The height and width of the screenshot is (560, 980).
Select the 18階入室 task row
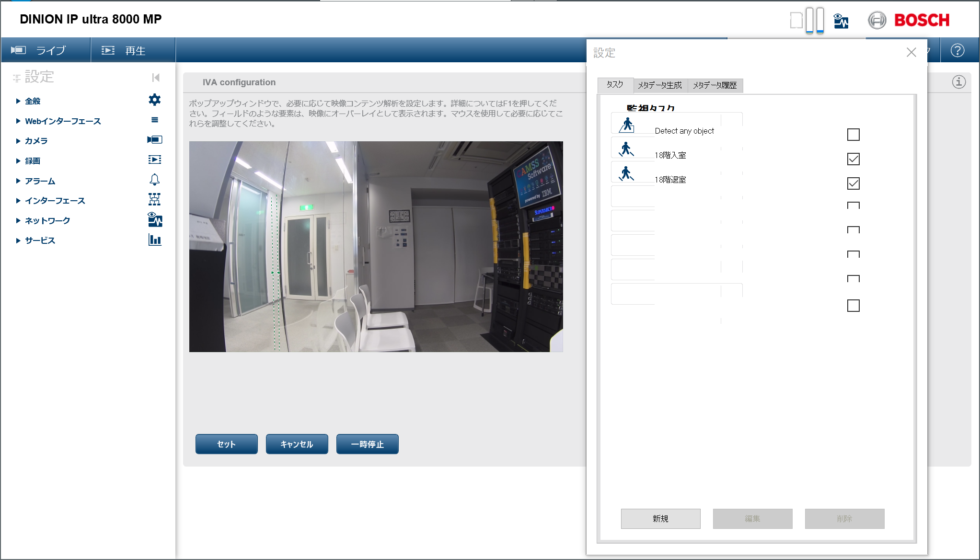point(670,155)
